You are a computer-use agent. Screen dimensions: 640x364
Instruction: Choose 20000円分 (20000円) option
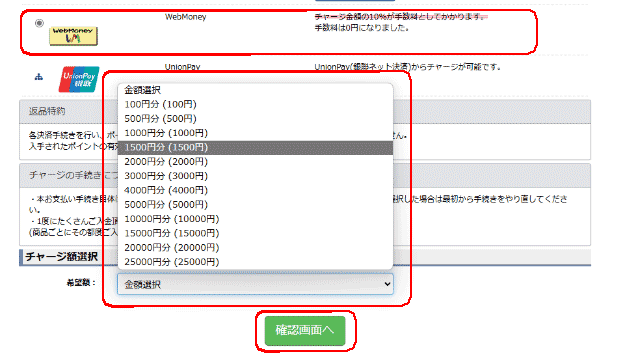[255, 247]
